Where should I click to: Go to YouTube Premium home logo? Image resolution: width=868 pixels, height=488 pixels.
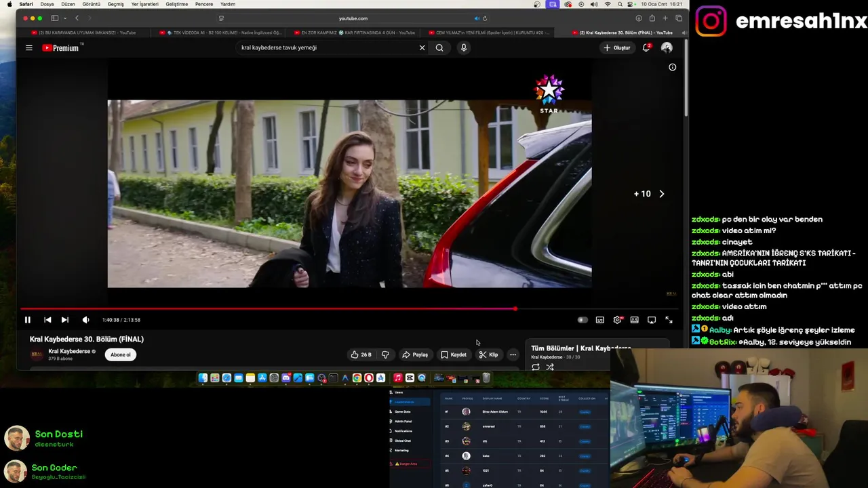coord(61,47)
